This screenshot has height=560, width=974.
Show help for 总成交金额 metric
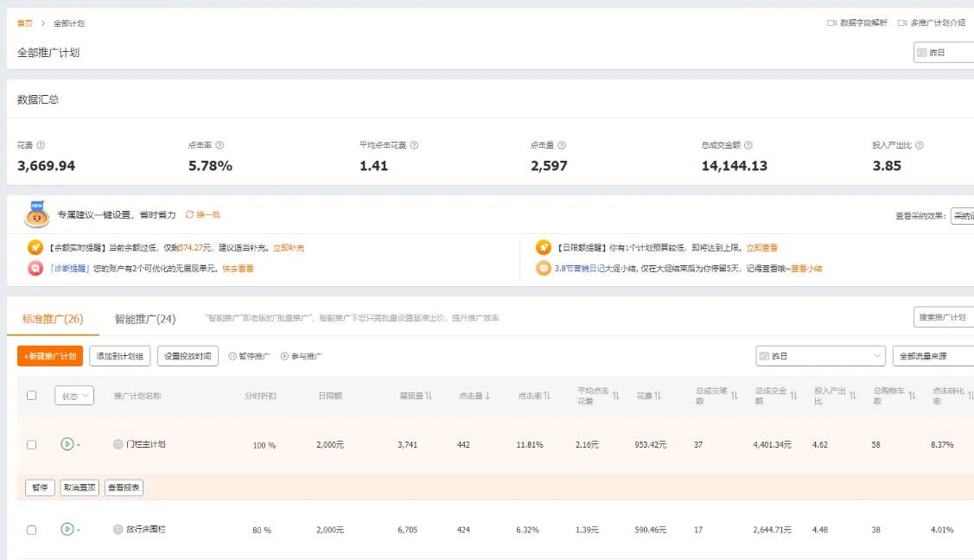(x=748, y=145)
